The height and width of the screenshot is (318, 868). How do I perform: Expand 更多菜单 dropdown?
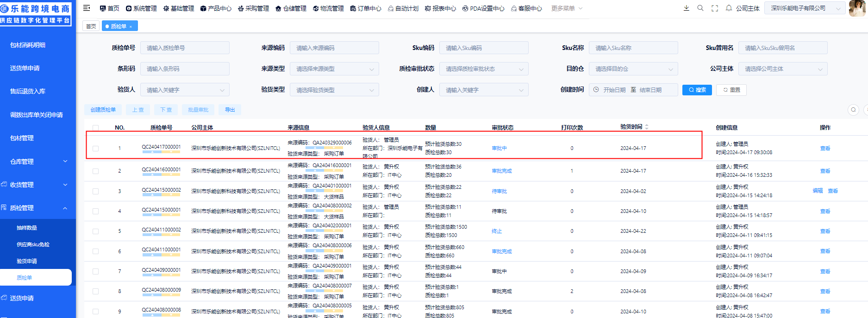[x=567, y=8]
